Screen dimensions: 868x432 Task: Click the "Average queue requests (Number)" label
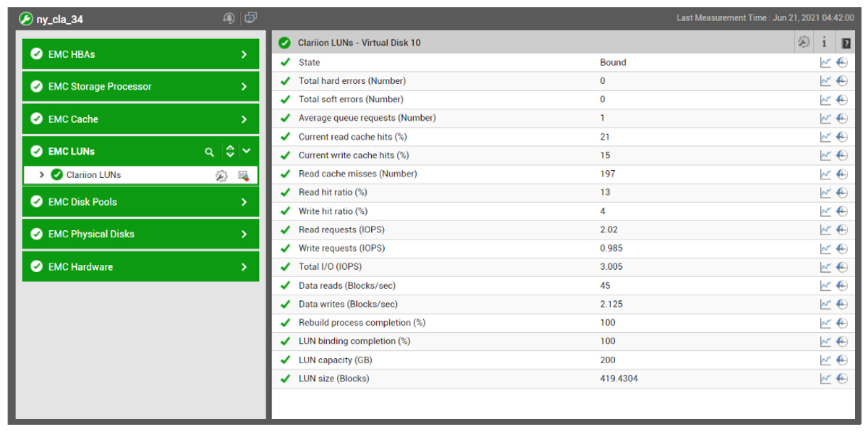(x=367, y=118)
